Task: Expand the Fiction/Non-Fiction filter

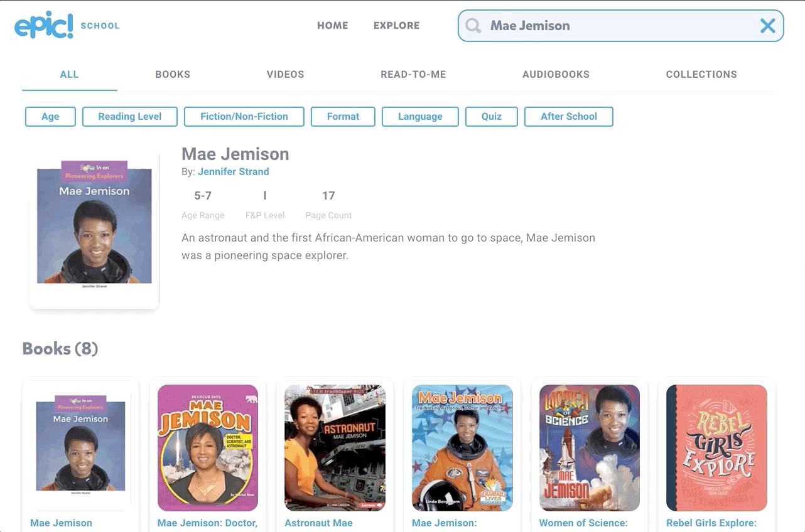Action: 244,117
